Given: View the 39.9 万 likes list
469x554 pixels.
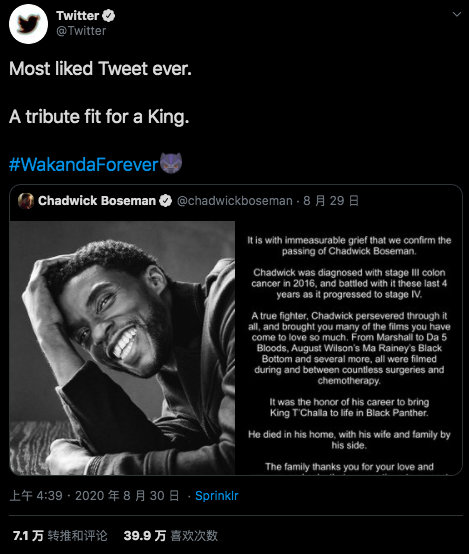Looking at the screenshot, I should pos(171,536).
